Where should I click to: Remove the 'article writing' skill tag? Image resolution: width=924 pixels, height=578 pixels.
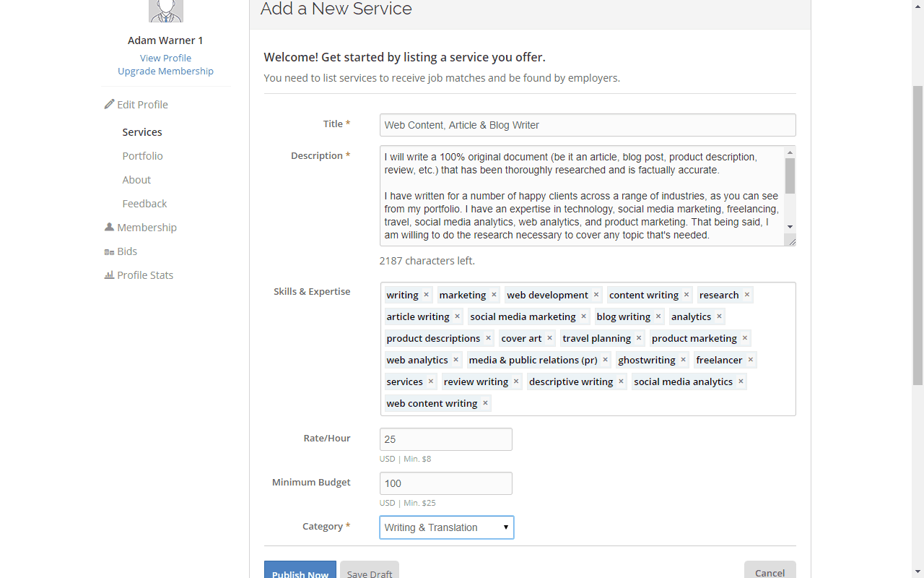(x=457, y=316)
